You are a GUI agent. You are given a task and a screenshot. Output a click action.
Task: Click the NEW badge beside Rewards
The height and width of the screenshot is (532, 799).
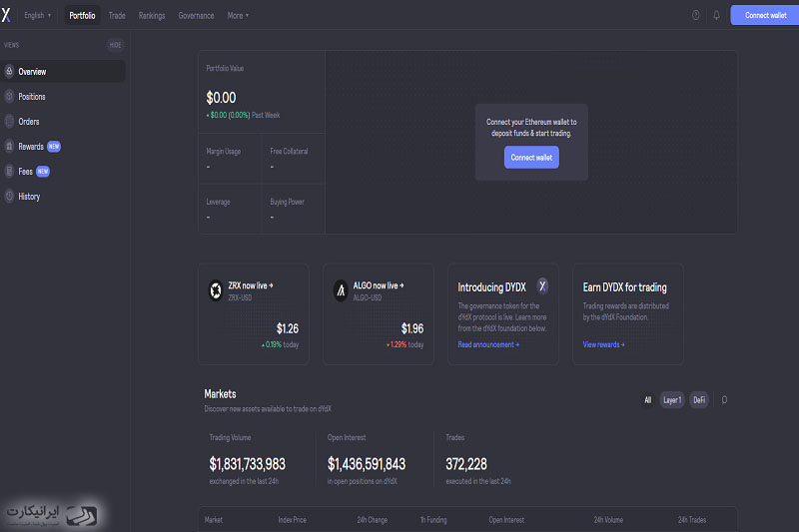pos(54,146)
